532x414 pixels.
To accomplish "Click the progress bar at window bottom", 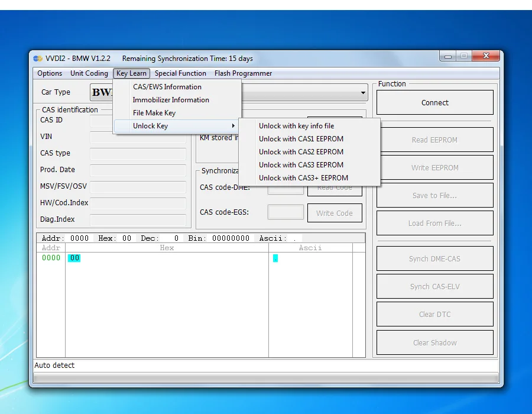I will [266, 377].
